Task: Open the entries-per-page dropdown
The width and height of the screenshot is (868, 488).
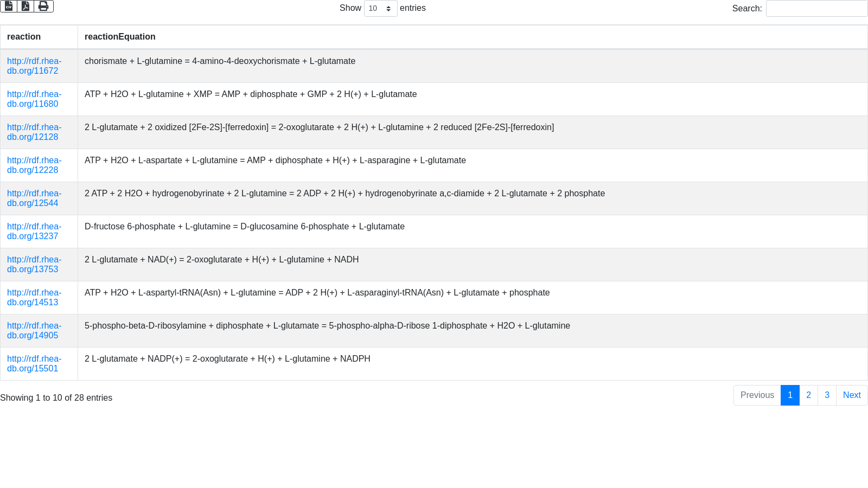Action: coord(380,8)
